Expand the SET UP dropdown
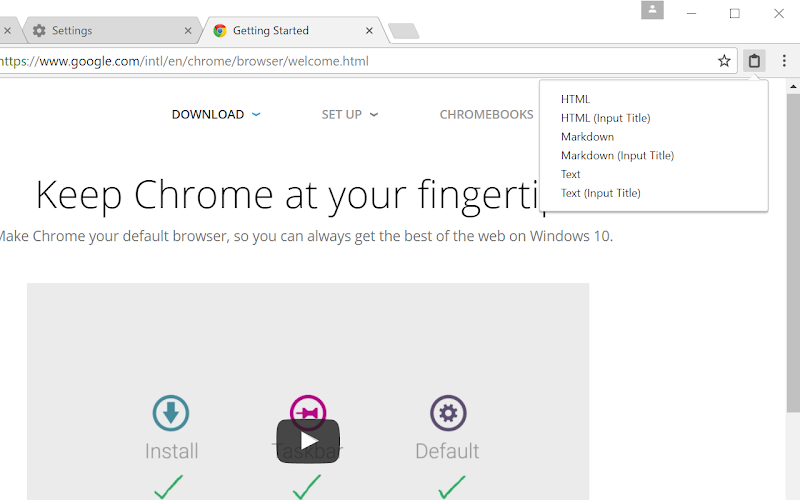The image size is (800, 500). tap(349, 114)
